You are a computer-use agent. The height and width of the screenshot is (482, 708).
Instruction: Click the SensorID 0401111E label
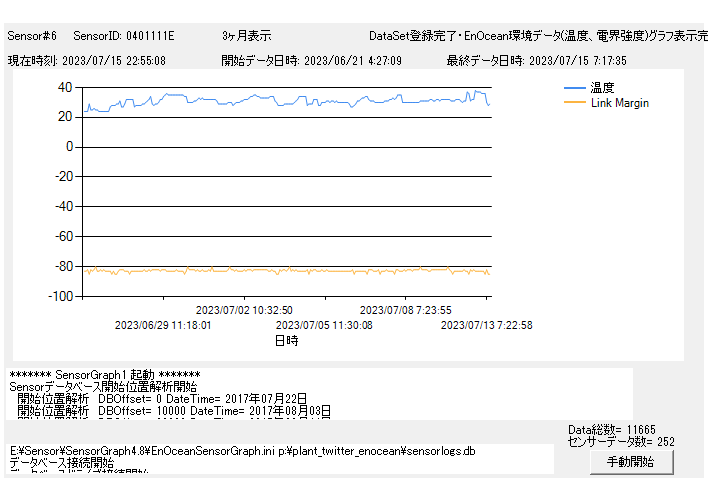123,36
